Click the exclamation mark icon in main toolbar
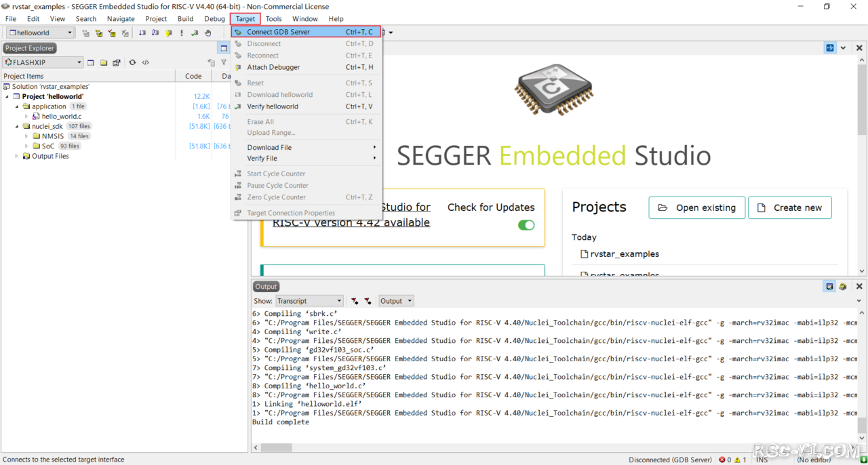Image resolution: width=868 pixels, height=465 pixels. (182, 33)
